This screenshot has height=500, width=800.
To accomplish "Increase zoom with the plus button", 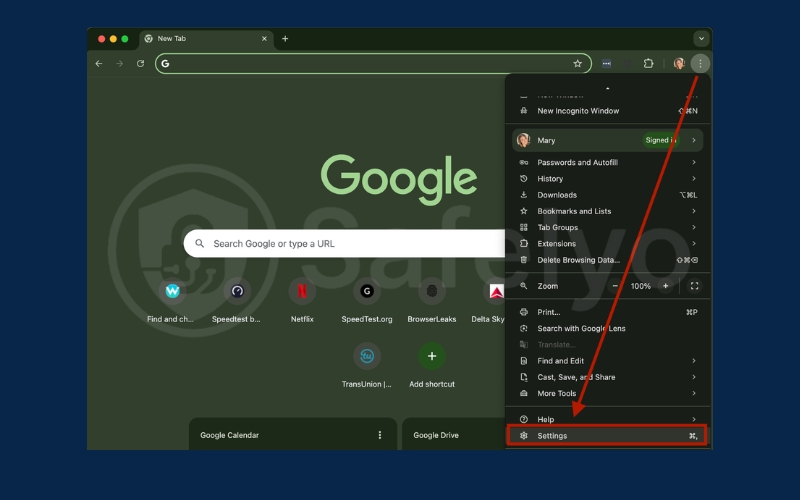I will [665, 286].
